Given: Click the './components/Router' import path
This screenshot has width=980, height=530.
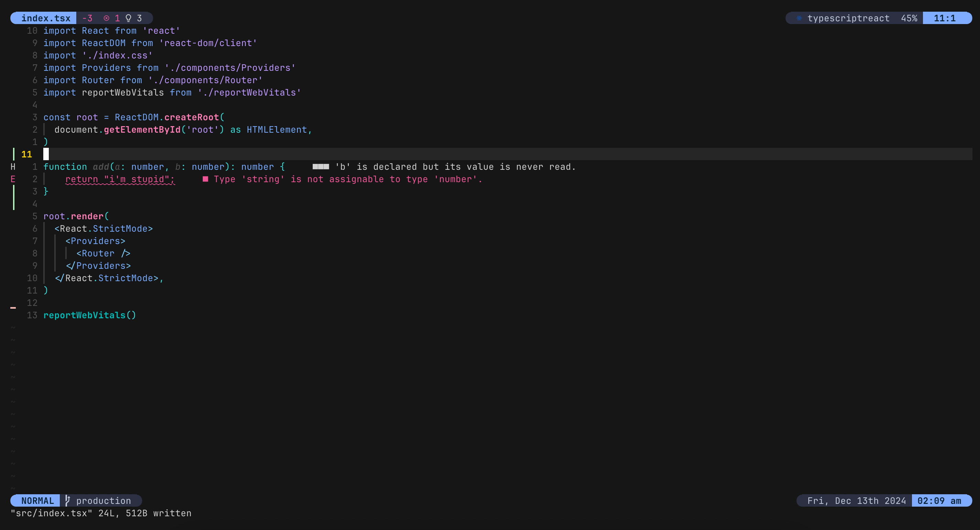Looking at the screenshot, I should (x=205, y=80).
